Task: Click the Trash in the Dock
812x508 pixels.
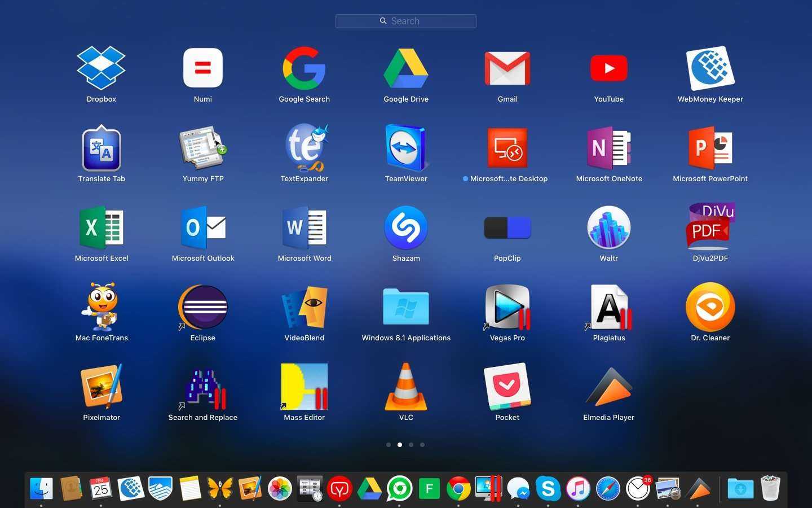Action: click(x=770, y=489)
